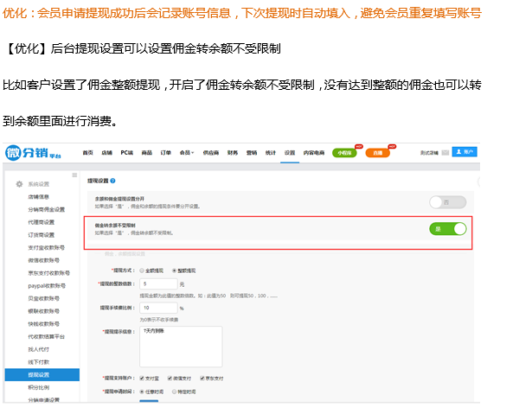Click the blue 账户 user button

(x=465, y=152)
